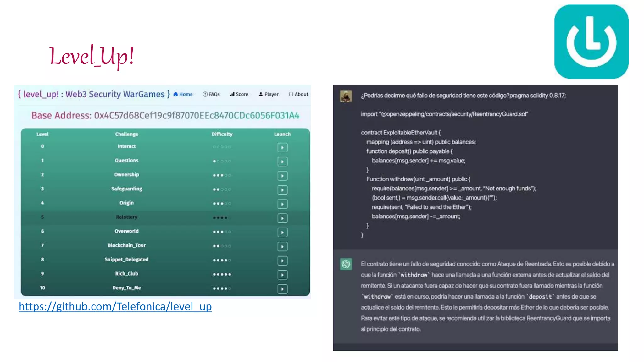The image size is (644, 362).
Task: Launch the Origin challenge play button
Action: (x=282, y=204)
